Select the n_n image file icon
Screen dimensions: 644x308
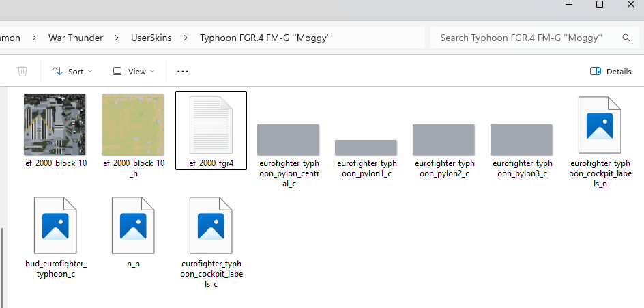[x=133, y=225]
